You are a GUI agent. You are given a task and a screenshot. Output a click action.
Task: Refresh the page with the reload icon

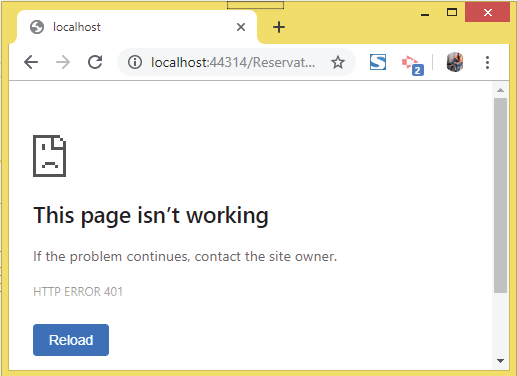tap(95, 62)
